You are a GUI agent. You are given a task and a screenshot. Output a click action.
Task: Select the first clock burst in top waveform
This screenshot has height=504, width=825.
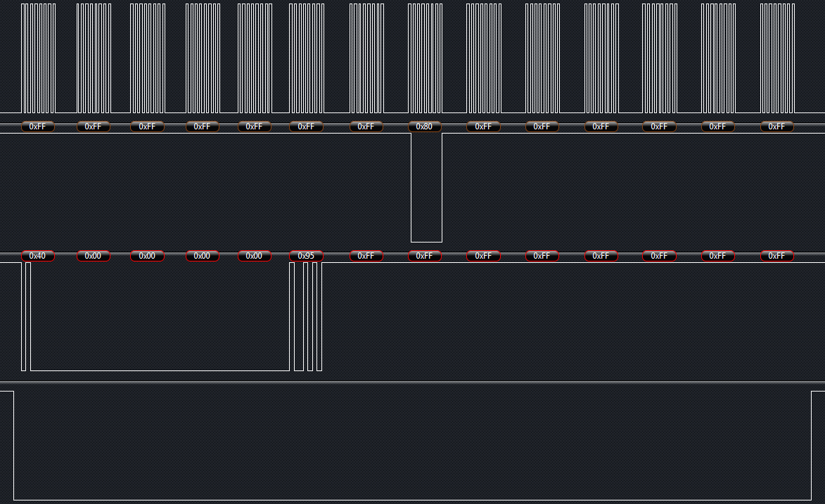coord(38,58)
